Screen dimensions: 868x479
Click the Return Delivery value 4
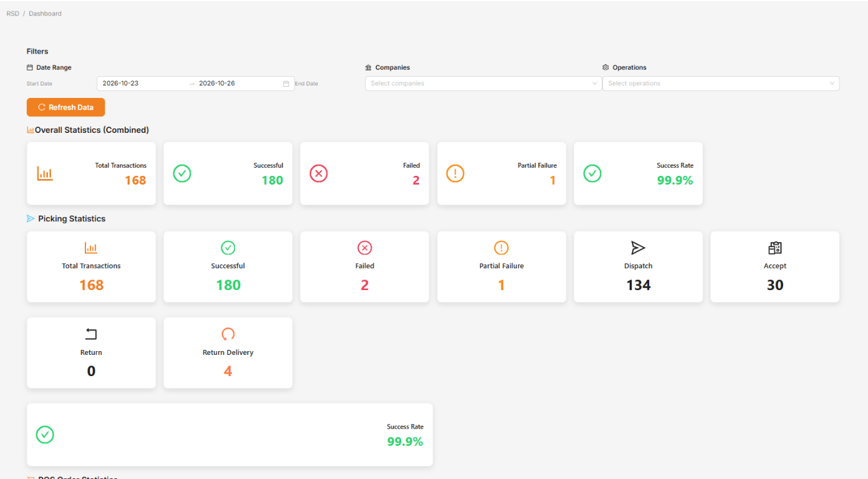click(x=228, y=371)
